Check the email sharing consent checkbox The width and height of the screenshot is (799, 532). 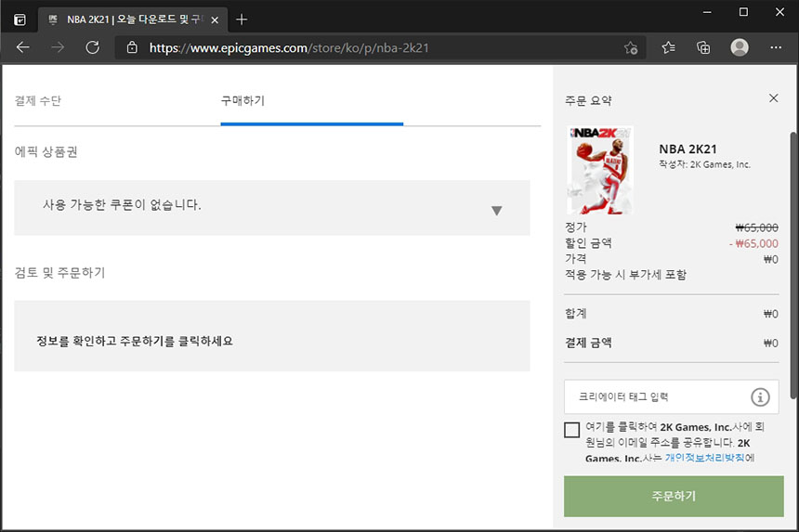[x=571, y=430]
